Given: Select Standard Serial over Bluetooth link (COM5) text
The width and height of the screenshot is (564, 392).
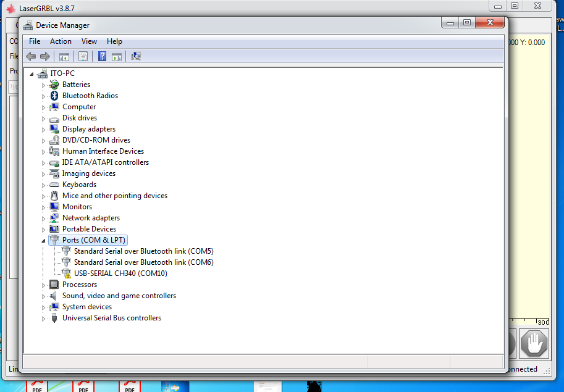Looking at the screenshot, I should (143, 251).
